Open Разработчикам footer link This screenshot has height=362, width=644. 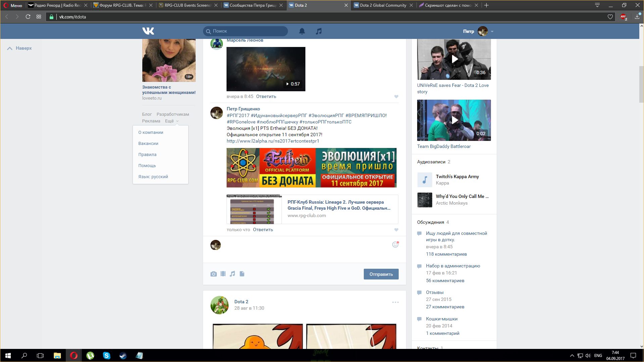pyautogui.click(x=173, y=114)
